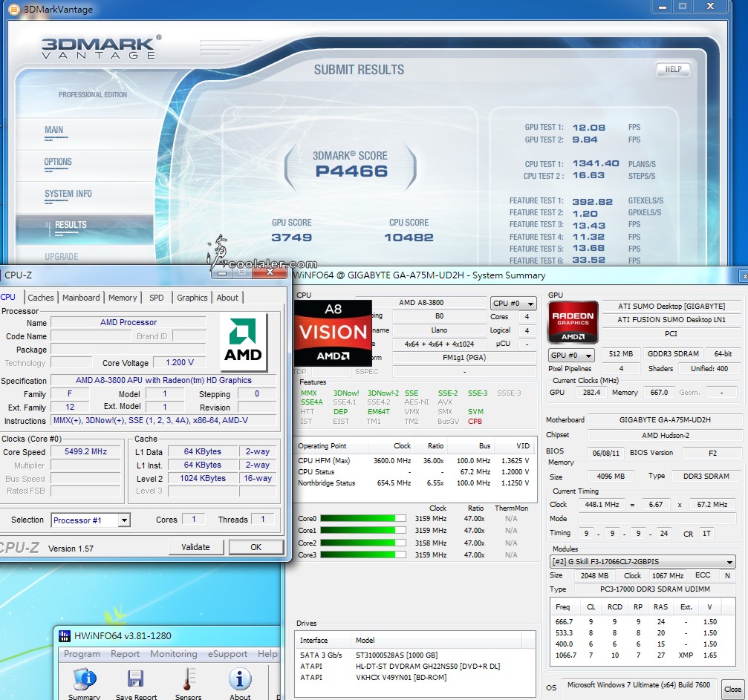
Task: Select the ST31000528AS SATA drive row
Action: coord(414,655)
